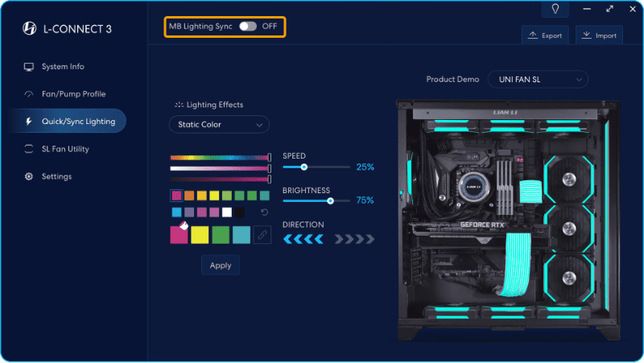Pick the small yellow preset swatch
Screen dimensions: 644x363
coord(214,196)
